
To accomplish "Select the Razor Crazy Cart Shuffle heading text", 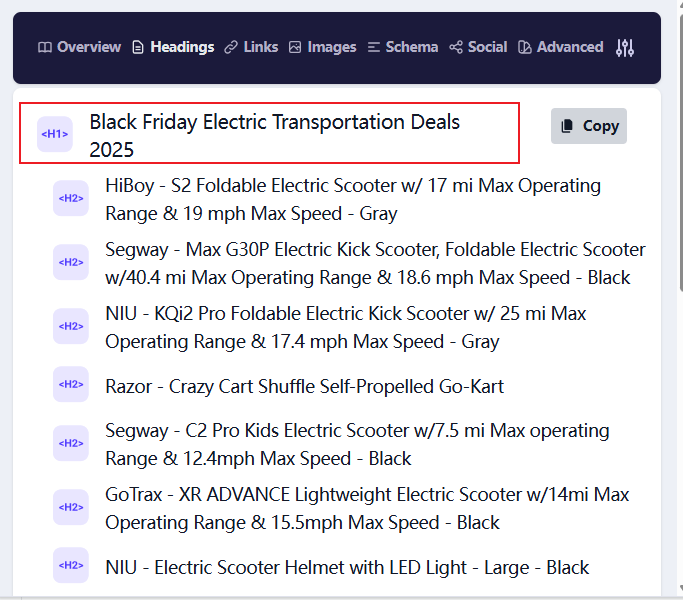I will [304, 386].
